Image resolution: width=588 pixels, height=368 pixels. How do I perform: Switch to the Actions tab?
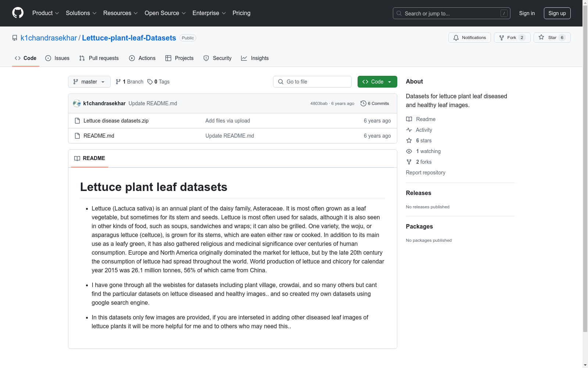coord(142,58)
